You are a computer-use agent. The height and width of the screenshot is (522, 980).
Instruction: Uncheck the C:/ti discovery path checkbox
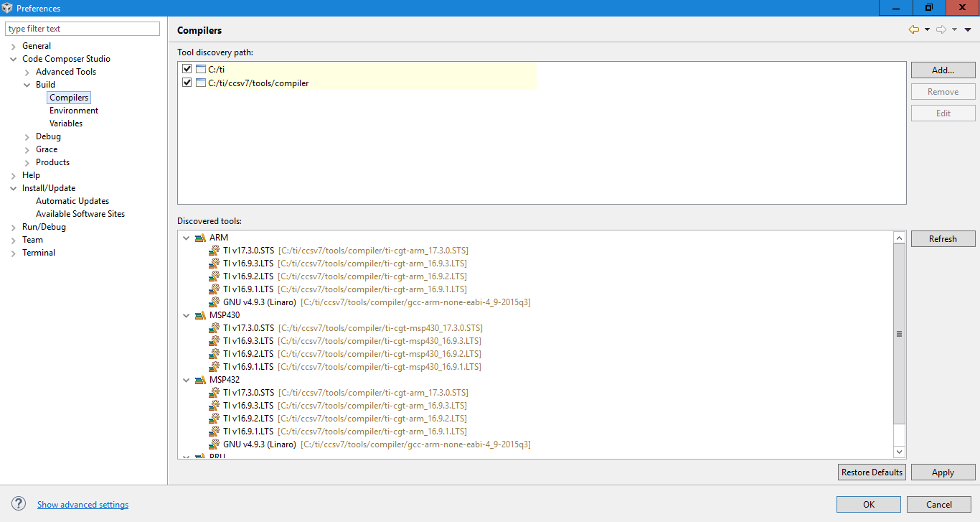point(187,69)
